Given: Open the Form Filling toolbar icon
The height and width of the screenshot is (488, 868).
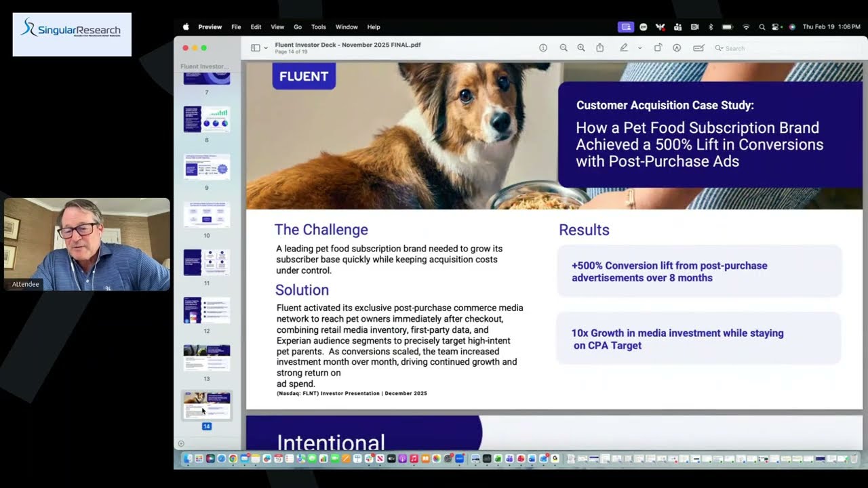Looking at the screenshot, I should point(698,48).
